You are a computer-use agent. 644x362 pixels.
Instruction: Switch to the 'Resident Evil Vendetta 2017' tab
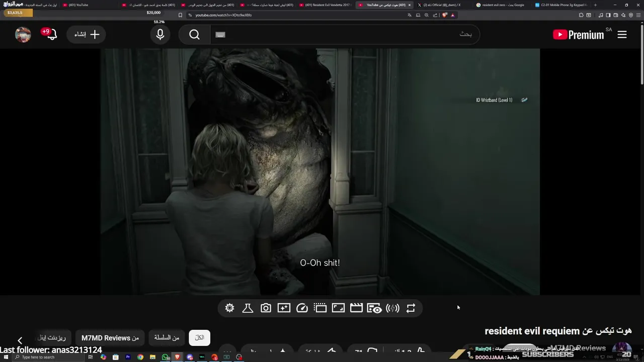(x=325, y=5)
